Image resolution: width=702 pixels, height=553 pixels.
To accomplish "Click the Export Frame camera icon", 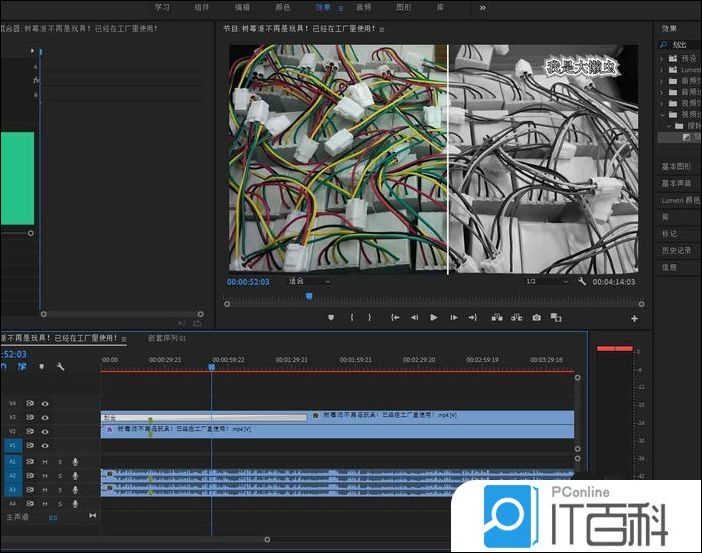I will [x=537, y=317].
